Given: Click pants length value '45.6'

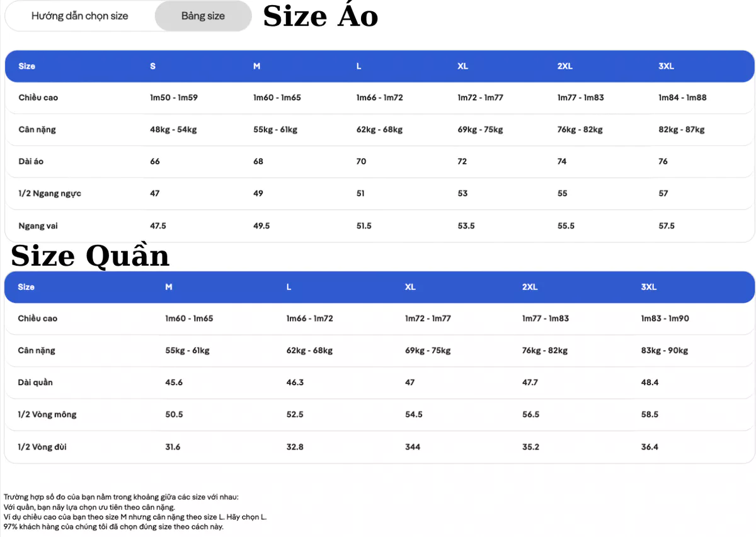Looking at the screenshot, I should (x=174, y=382).
